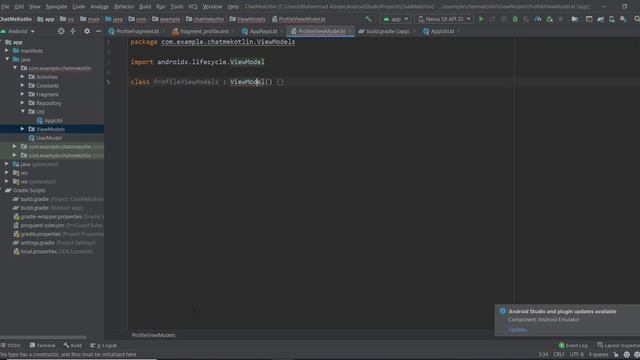Click the Project Structure icon in the toolbar
The image size is (640, 360).
[575, 19]
